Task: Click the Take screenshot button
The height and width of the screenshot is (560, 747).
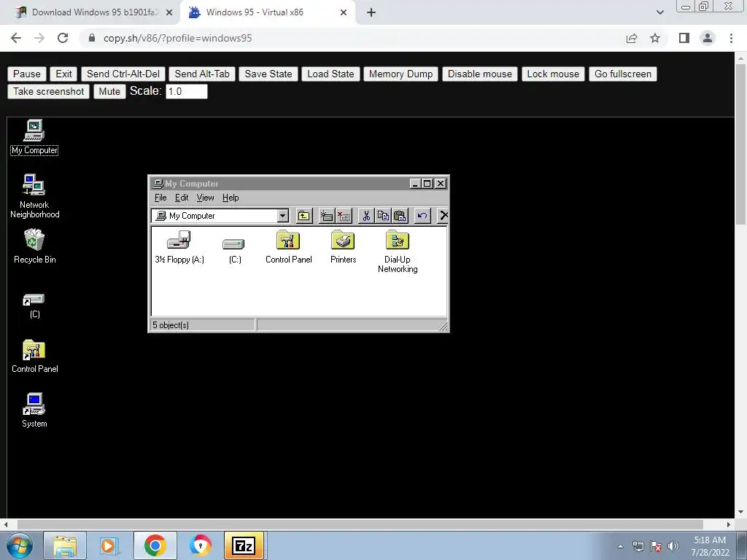Action: point(49,91)
